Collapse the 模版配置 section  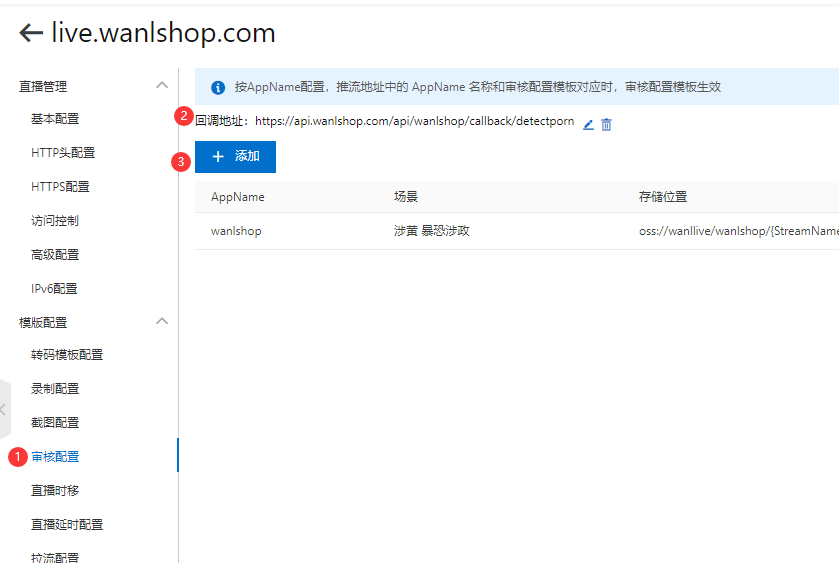pos(162,322)
